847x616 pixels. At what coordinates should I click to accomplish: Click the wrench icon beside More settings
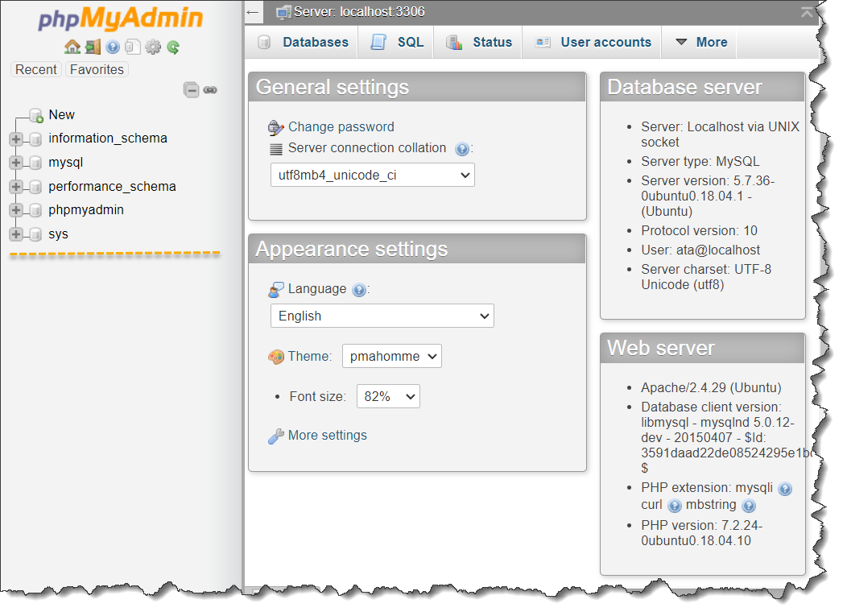[276, 436]
